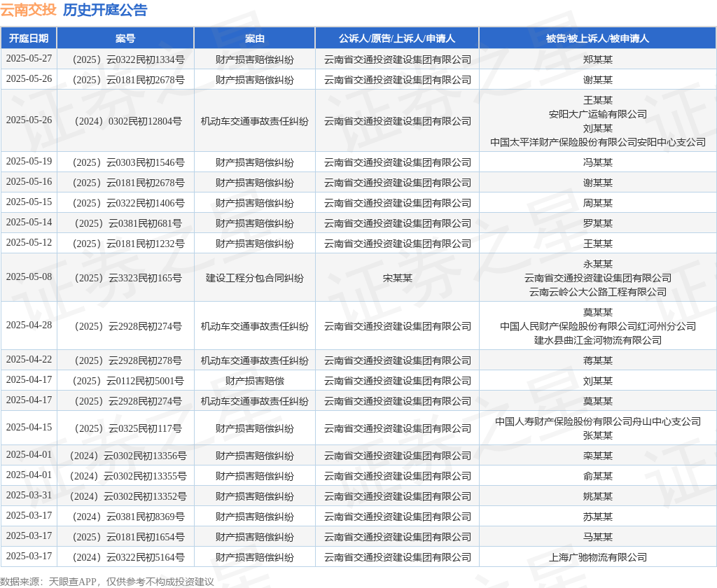This screenshot has height=588, width=717.
Task: Select case number (2025)云0322民初1334号
Action: coord(129,59)
